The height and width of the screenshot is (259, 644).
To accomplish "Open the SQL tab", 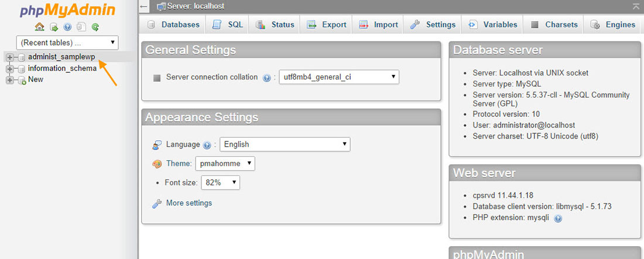I will click(227, 25).
